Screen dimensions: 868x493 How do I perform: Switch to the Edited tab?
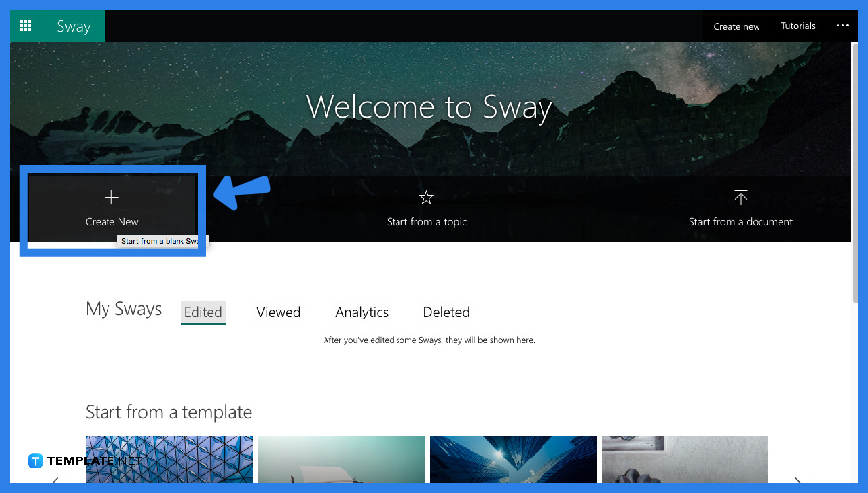(x=203, y=312)
